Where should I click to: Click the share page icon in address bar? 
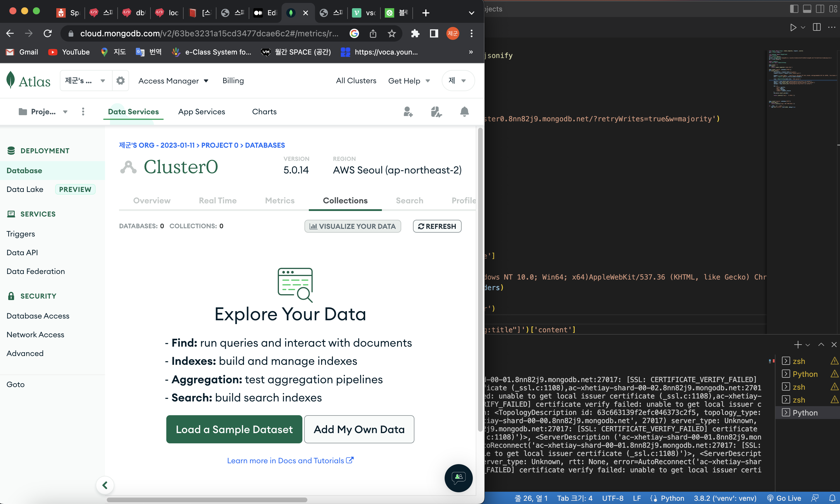(x=373, y=33)
